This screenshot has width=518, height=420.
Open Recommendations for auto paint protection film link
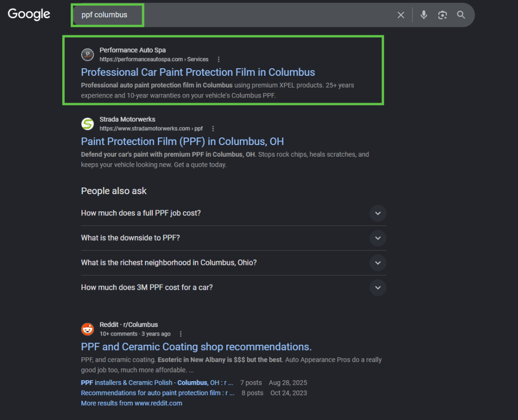[158, 393]
